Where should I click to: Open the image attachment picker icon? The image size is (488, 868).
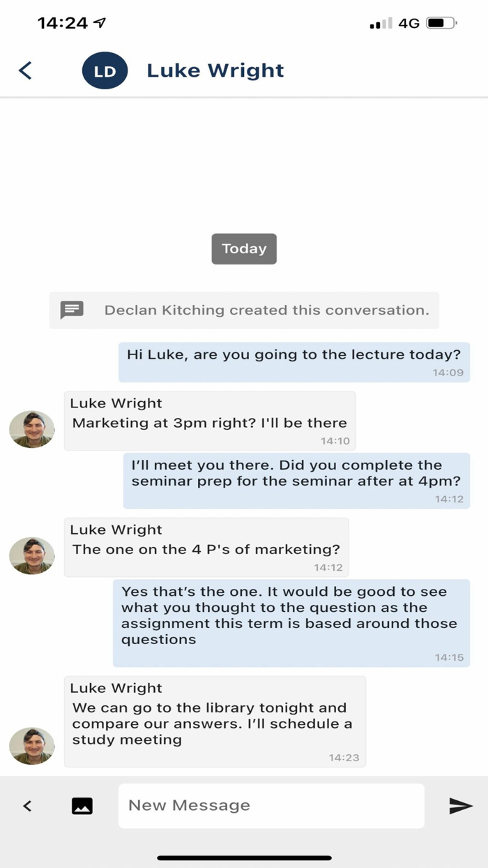82,805
